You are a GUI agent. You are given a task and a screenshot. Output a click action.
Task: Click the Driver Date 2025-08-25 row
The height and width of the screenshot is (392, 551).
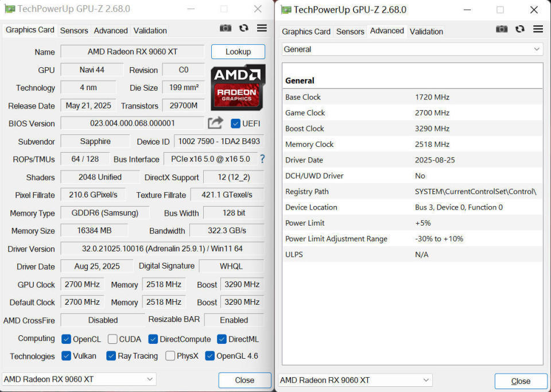pos(413,160)
